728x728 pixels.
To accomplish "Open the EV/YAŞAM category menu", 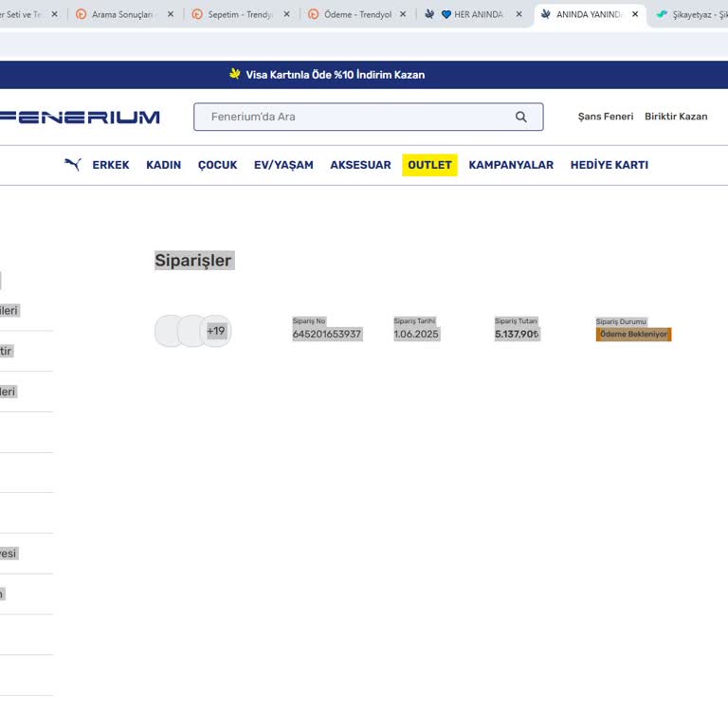I will 283,165.
